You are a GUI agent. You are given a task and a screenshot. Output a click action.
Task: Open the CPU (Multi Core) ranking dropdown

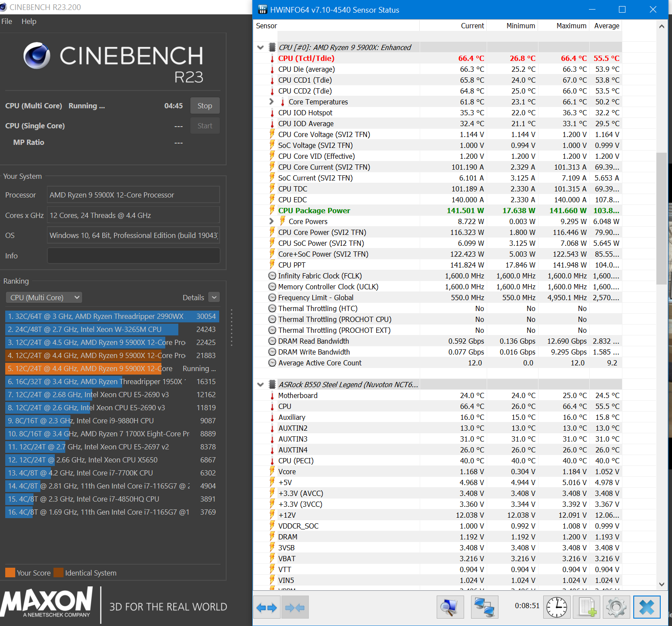pyautogui.click(x=44, y=298)
